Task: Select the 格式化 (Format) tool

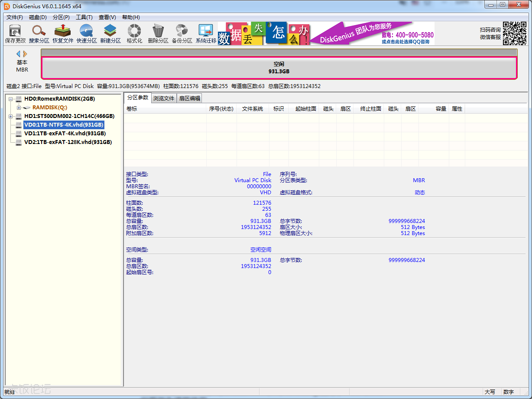Action: tap(134, 33)
